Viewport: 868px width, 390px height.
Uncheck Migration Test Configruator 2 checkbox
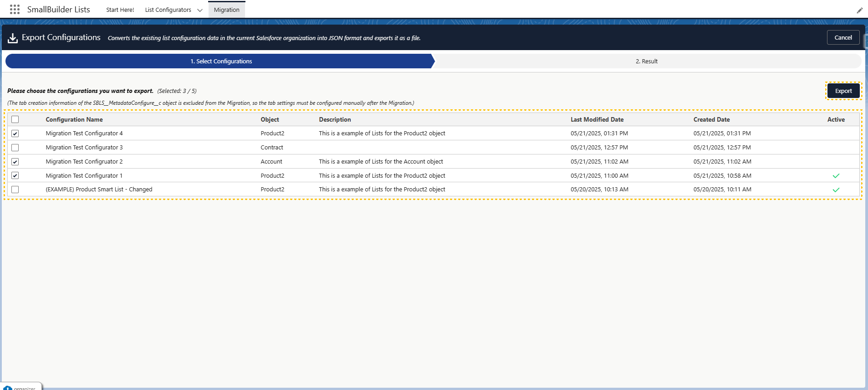tap(15, 162)
